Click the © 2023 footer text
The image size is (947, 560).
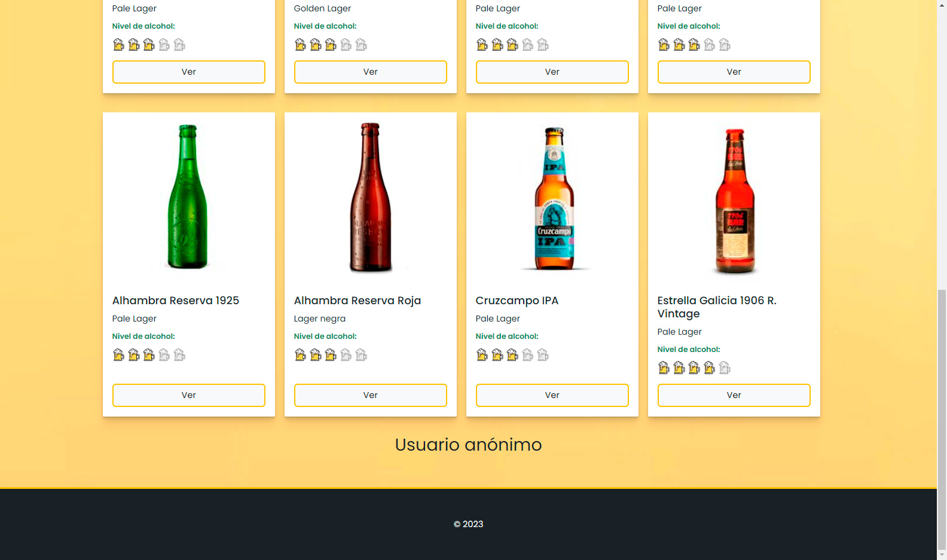click(x=469, y=524)
